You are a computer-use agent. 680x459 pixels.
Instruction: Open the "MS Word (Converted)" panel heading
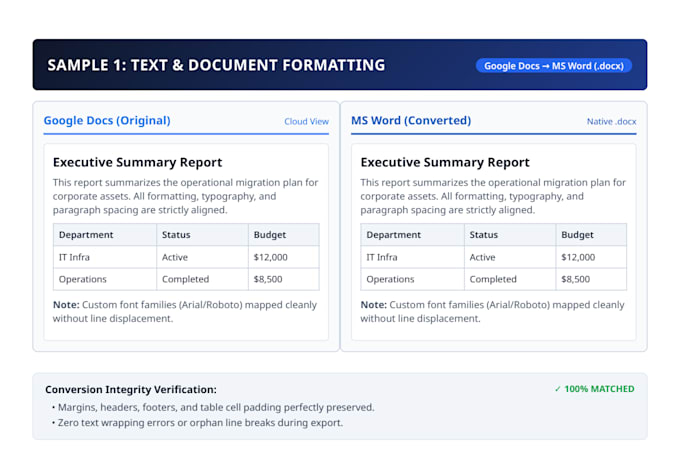(x=411, y=120)
